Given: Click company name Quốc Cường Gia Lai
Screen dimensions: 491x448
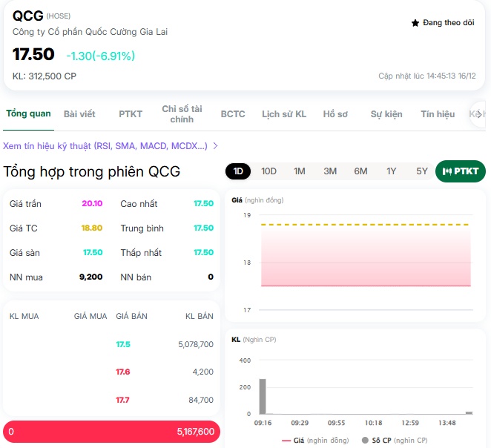Looking at the screenshot, I should 90,32.
